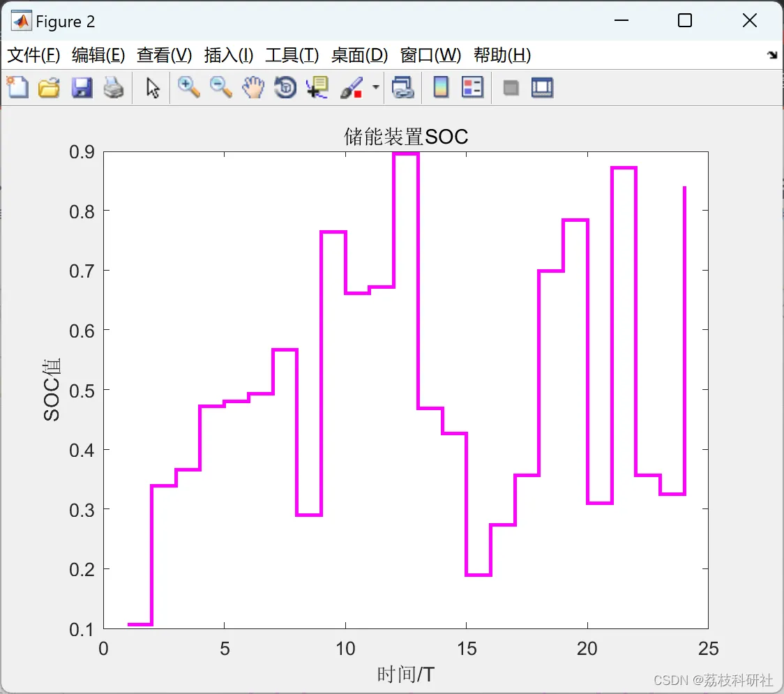Close the Figure 2 window
Viewport: 784px width, 694px height.
point(750,20)
